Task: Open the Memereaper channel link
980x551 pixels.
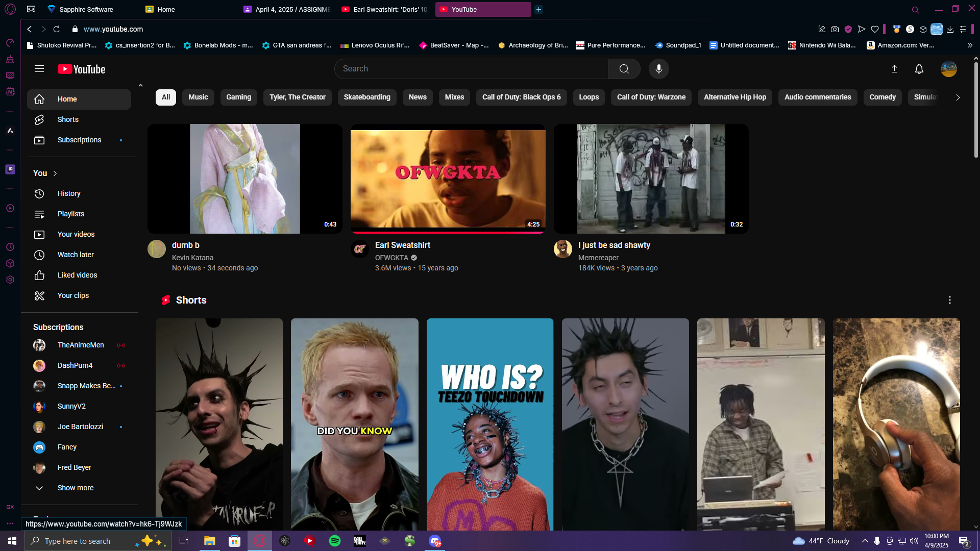Action: click(598, 258)
